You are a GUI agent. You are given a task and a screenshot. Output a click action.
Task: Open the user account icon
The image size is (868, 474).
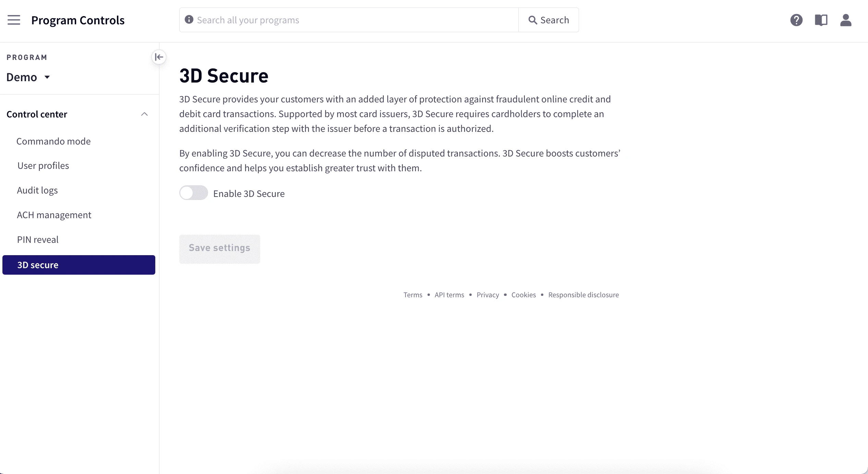tap(846, 20)
